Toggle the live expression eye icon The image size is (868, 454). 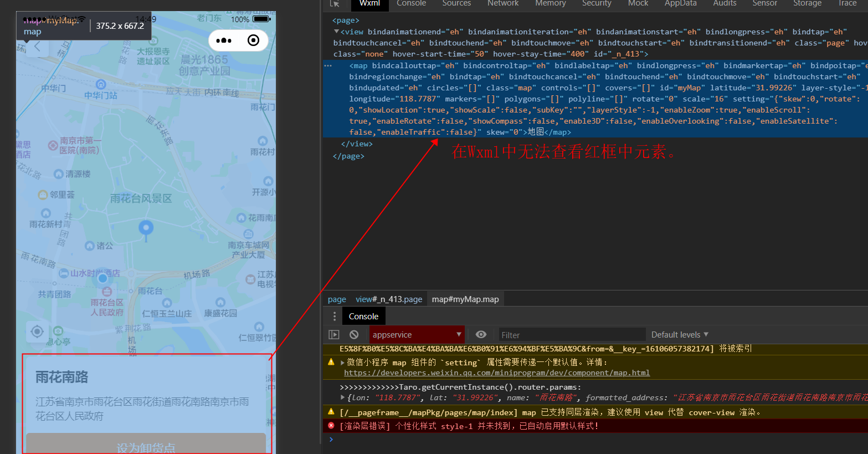[x=481, y=335]
